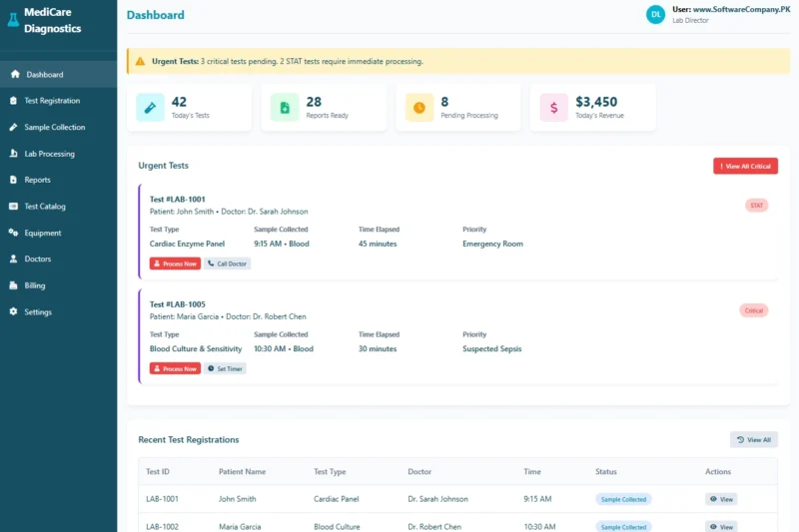The width and height of the screenshot is (799, 532).
Task: Click the STAT priority badge
Action: (x=757, y=206)
